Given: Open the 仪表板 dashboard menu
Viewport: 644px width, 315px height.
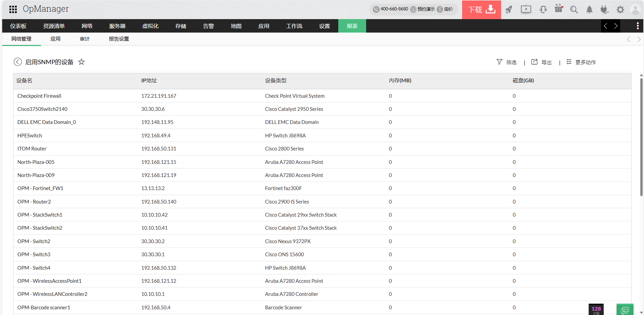Looking at the screenshot, I should click(18, 26).
